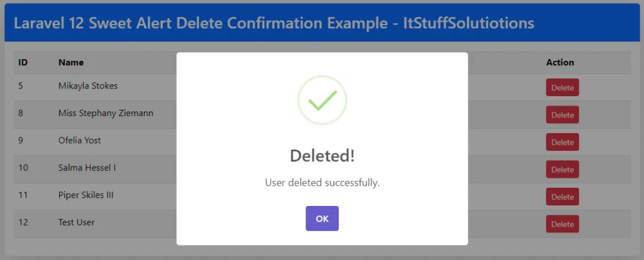Delete user Piper Skiles III
This screenshot has height=260, width=644.
562,197
